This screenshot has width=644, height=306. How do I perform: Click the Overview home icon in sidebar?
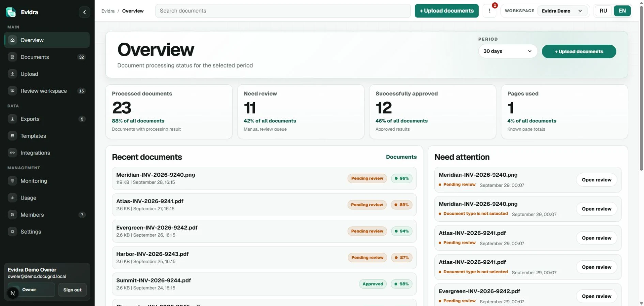tap(13, 40)
